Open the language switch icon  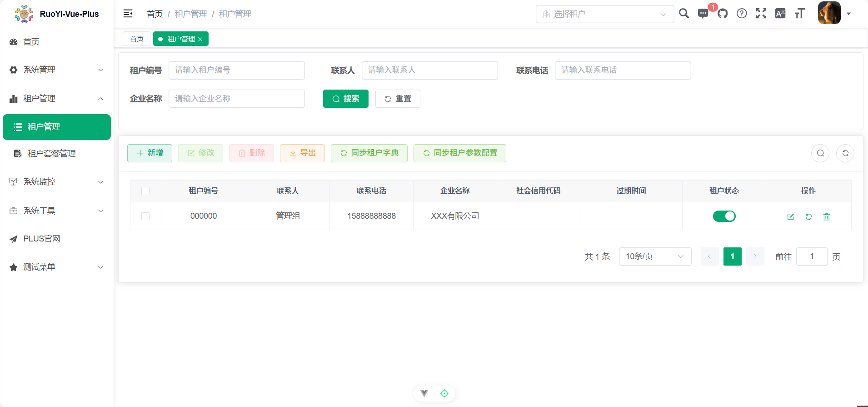(x=780, y=14)
